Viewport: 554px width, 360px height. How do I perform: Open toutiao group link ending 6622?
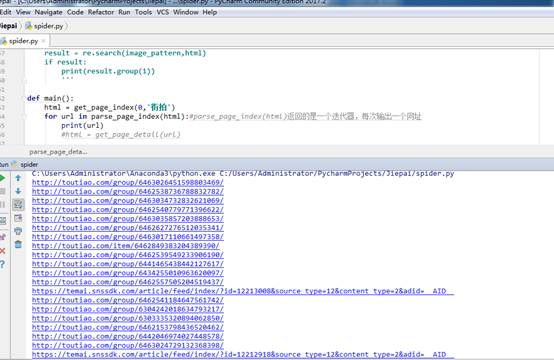click(128, 209)
